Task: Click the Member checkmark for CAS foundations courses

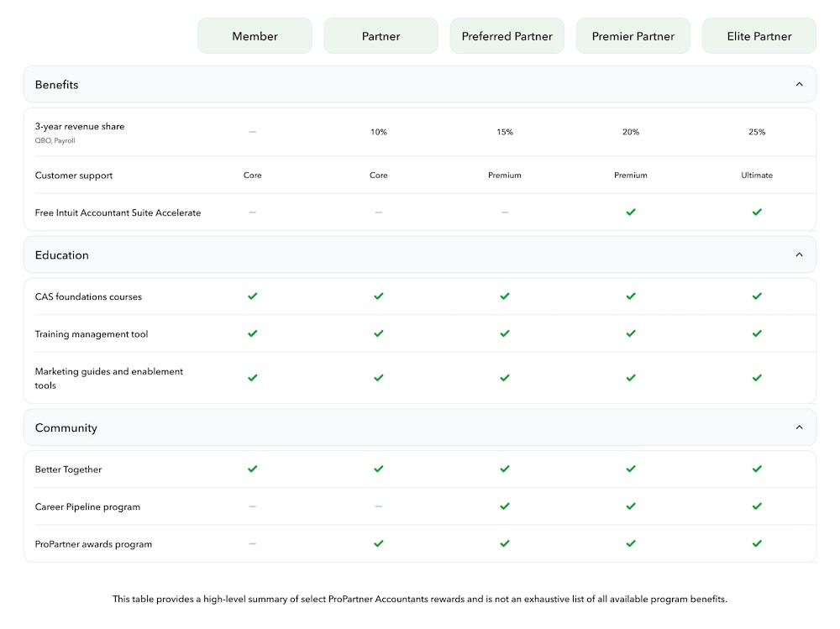Action: pos(252,296)
